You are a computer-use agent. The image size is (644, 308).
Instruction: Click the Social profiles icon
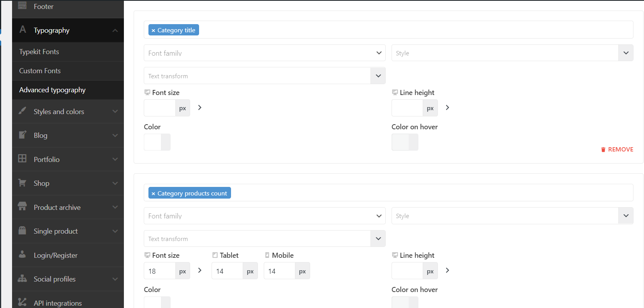point(23,278)
